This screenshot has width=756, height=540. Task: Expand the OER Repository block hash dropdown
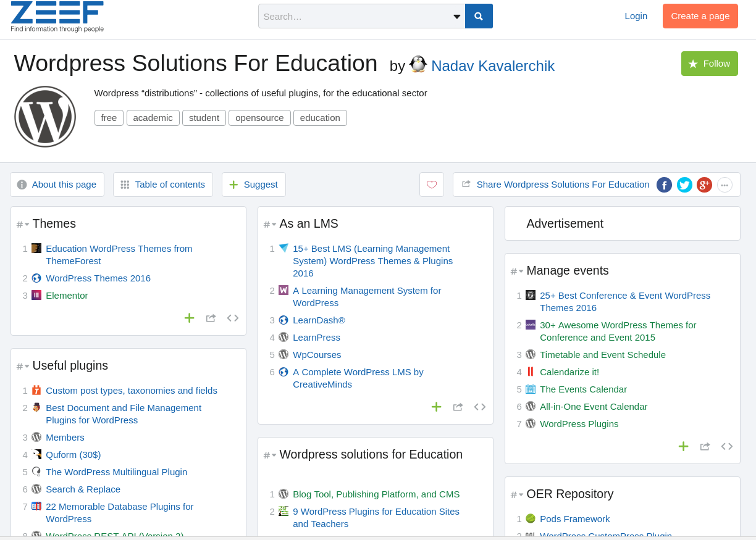pos(517,495)
